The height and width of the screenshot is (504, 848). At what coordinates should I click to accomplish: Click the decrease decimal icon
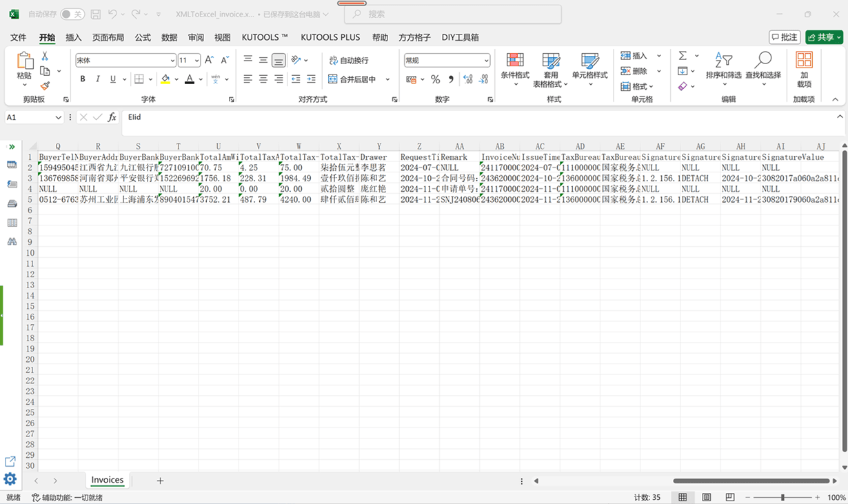[x=485, y=79]
